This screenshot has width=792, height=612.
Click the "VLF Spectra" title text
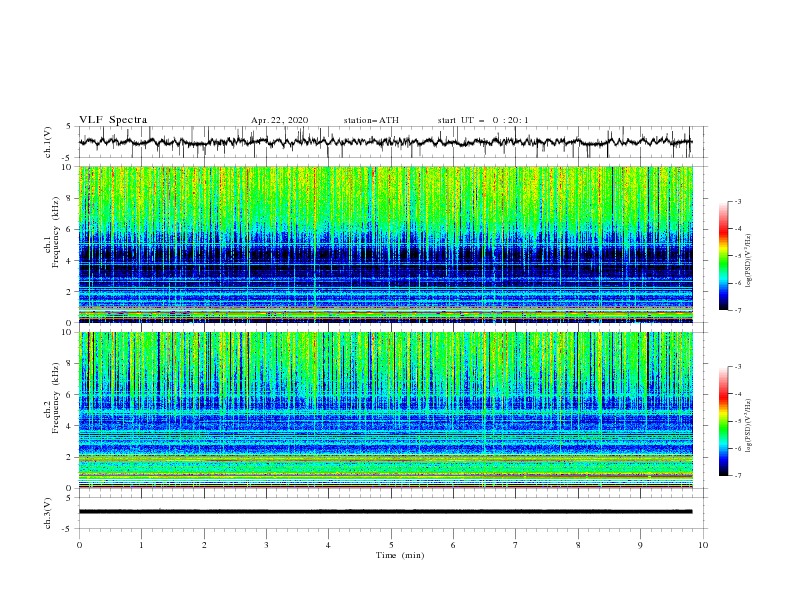click(113, 120)
